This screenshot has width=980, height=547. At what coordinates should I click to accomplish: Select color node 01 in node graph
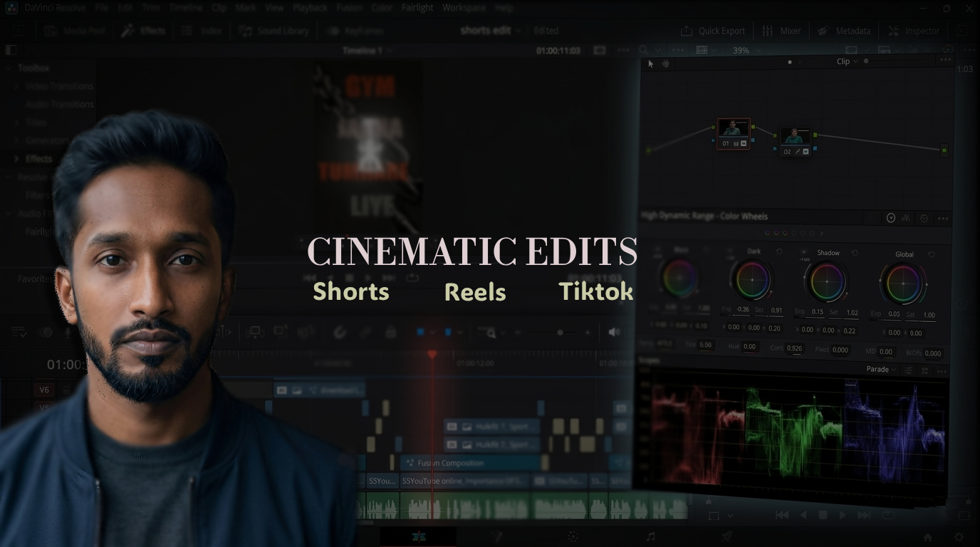(x=733, y=133)
